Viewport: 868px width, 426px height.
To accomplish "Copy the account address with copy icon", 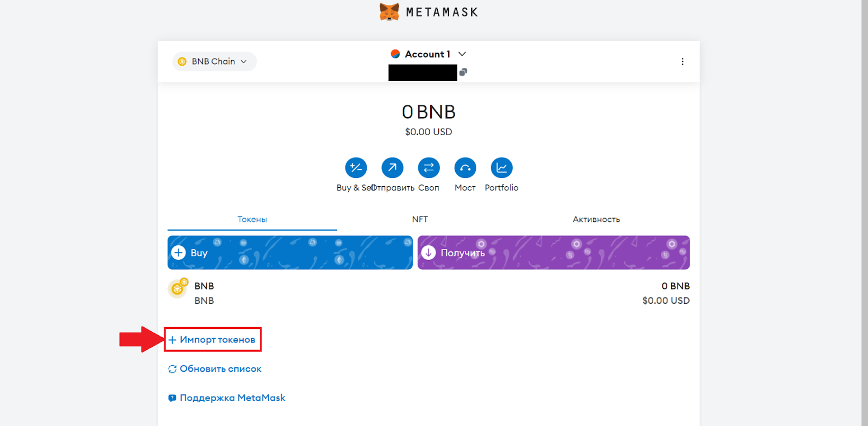I will pos(463,72).
